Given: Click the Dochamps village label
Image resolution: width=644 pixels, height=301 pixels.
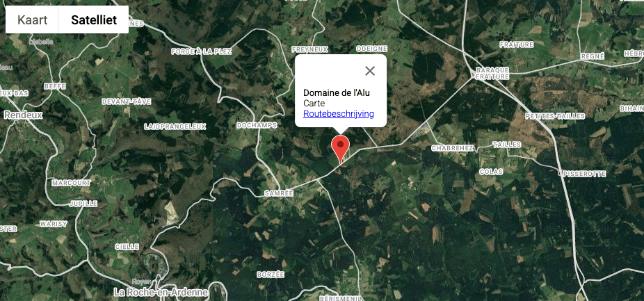Looking at the screenshot, I should tap(257, 125).
